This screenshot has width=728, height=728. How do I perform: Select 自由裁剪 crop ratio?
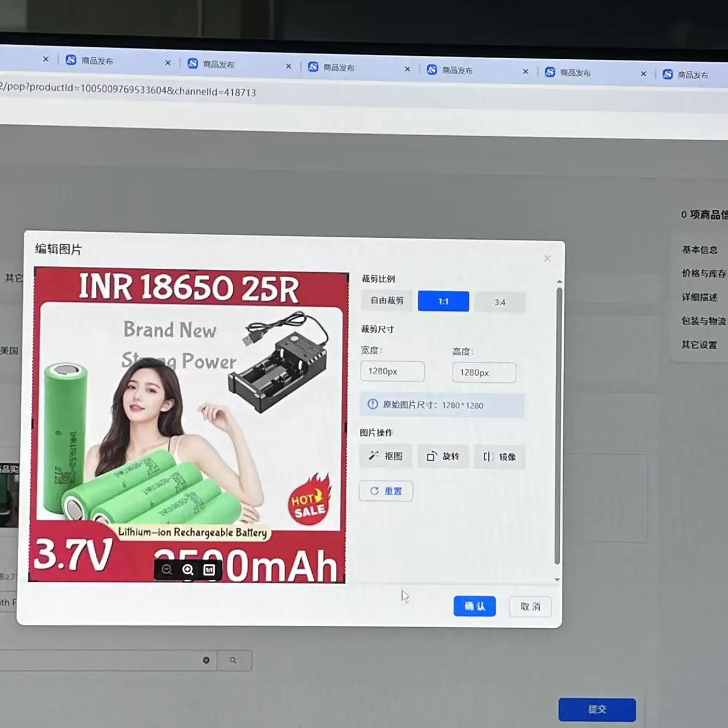point(387,300)
